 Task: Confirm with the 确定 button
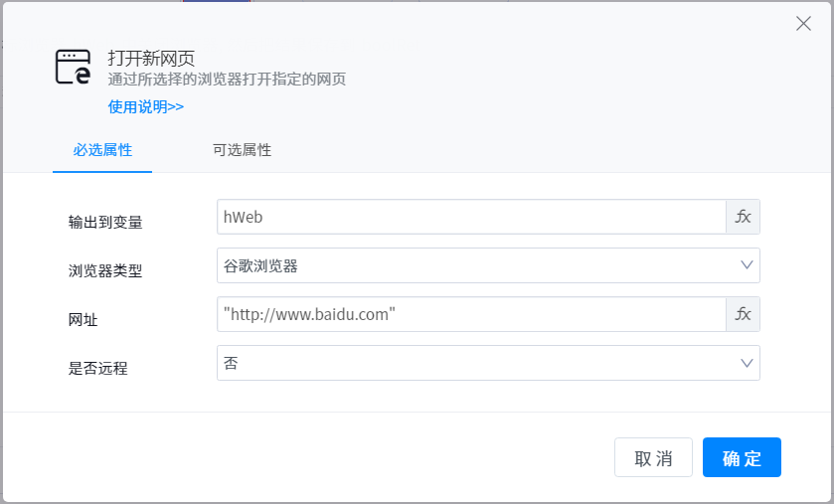point(742,458)
